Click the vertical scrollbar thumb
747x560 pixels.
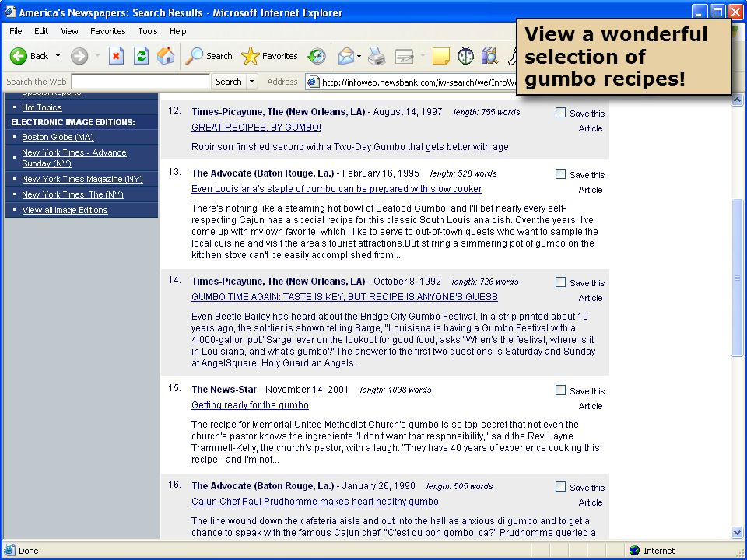[x=737, y=277]
